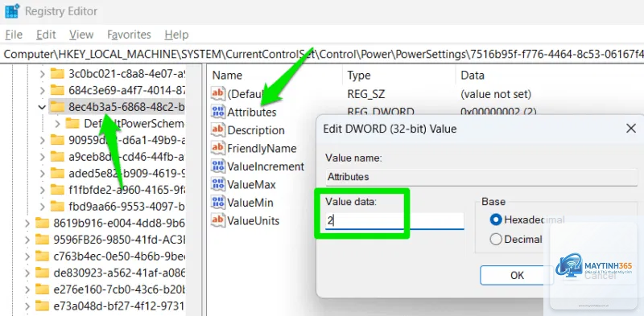The width and height of the screenshot is (644, 316).
Task: Click the ValueMax DWORD icon
Action: tap(217, 184)
